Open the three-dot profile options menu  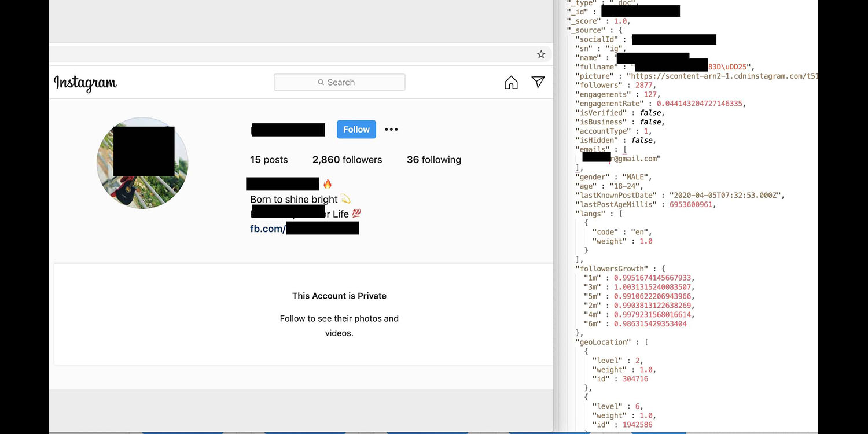point(391,130)
